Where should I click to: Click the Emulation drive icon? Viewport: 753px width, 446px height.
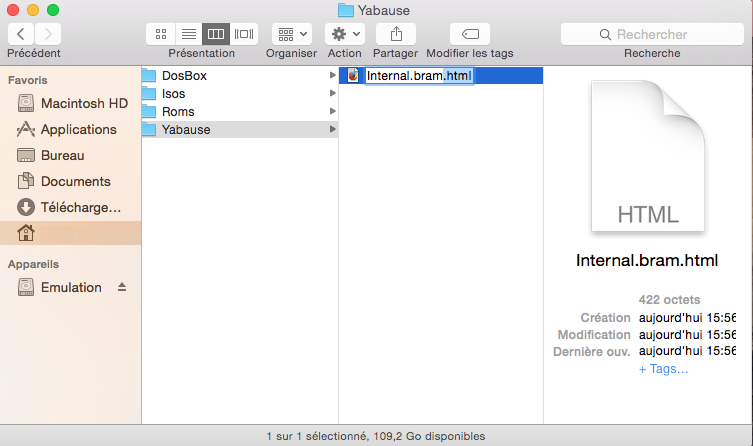(26, 287)
